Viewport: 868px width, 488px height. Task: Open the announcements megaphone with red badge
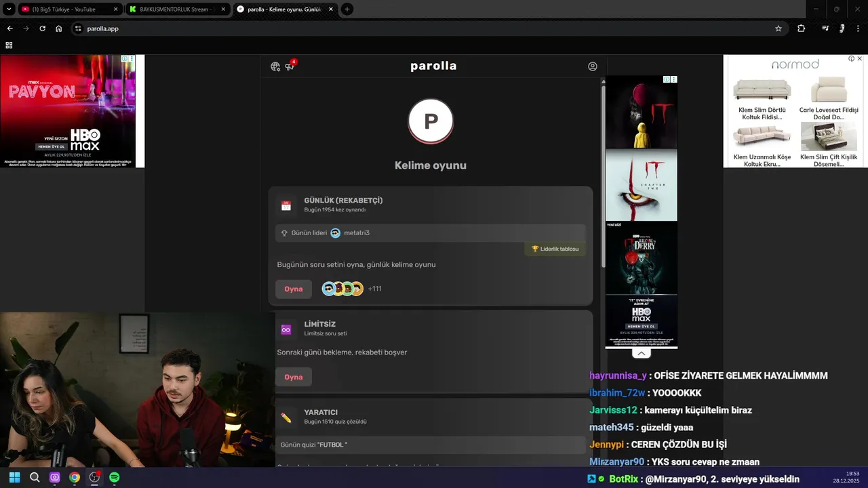point(290,66)
